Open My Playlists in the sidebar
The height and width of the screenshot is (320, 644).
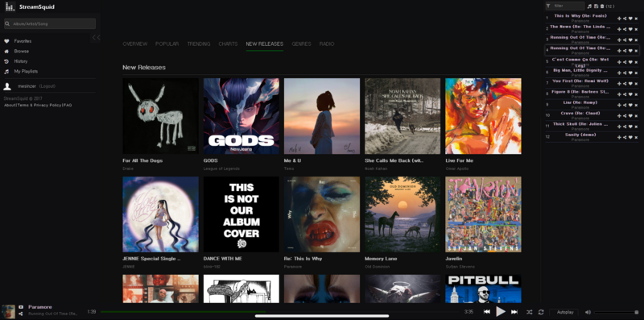[26, 72]
